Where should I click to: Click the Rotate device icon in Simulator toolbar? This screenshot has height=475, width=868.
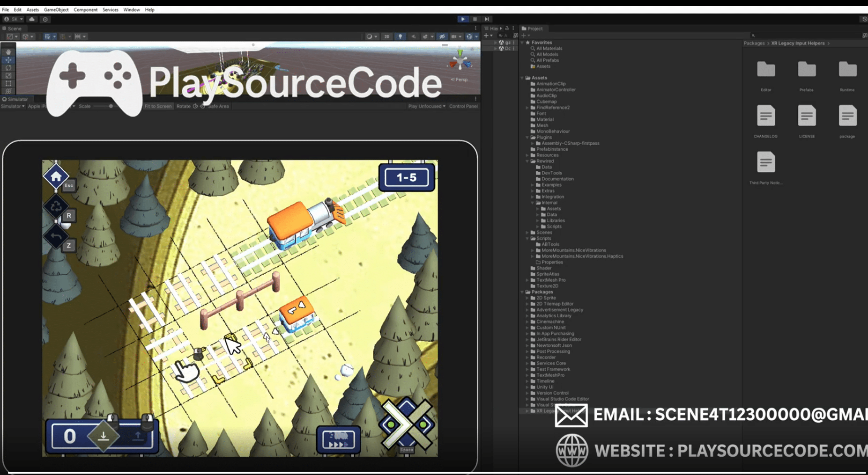(195, 106)
